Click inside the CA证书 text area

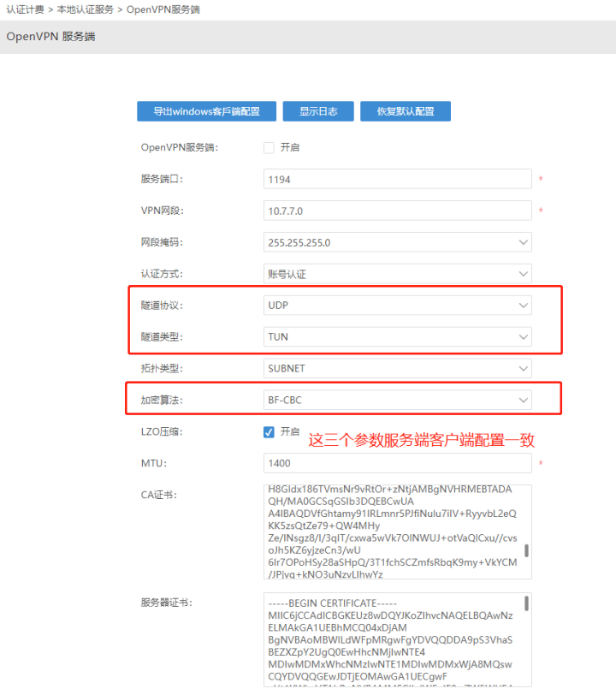(389, 532)
